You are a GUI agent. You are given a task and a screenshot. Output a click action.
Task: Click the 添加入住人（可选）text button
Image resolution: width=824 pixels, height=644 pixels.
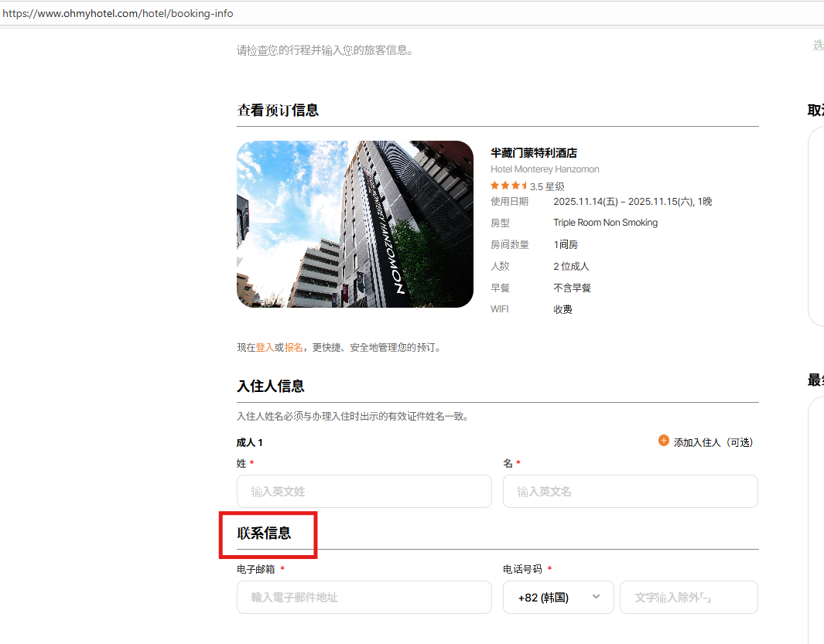pos(713,442)
